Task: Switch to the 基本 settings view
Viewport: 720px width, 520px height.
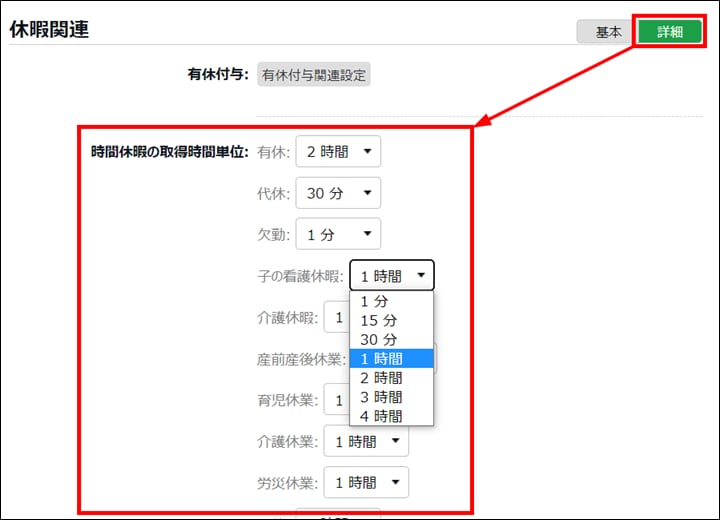Action: pyautogui.click(x=608, y=32)
